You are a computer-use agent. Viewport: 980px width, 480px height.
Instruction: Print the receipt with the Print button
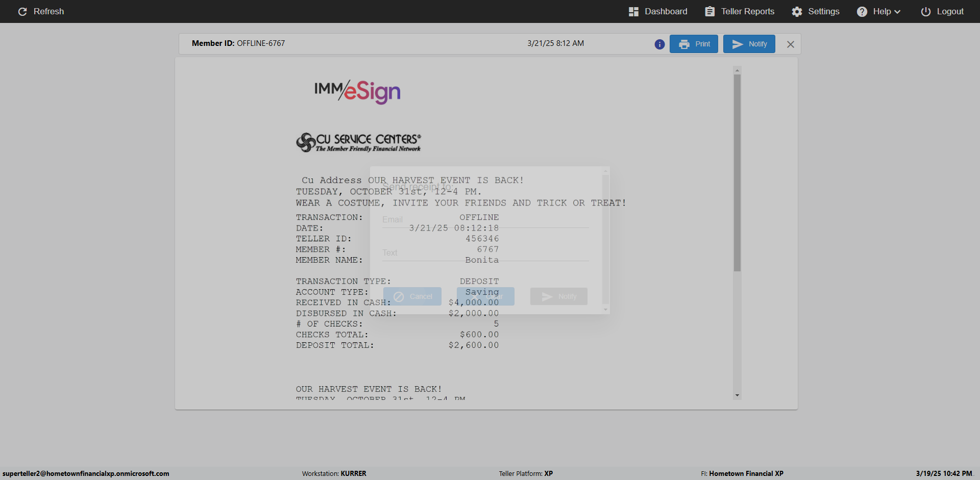pyautogui.click(x=694, y=44)
